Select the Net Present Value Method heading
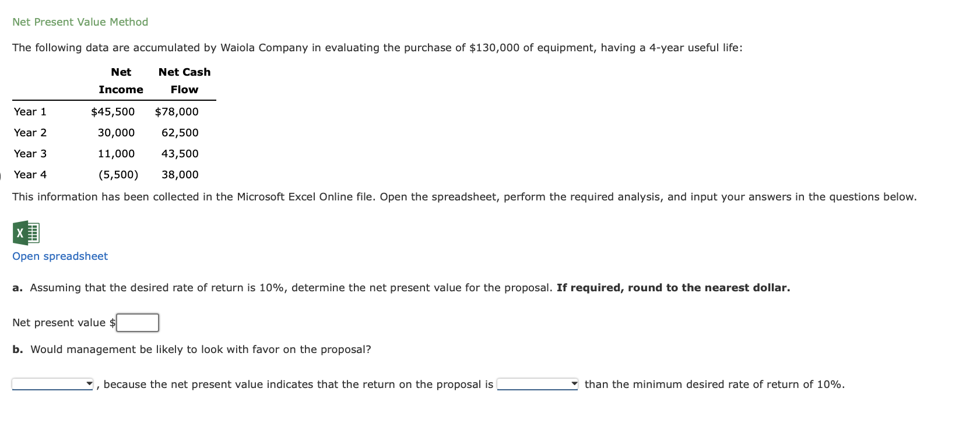Screen dimensions: 980x441 coord(80,22)
